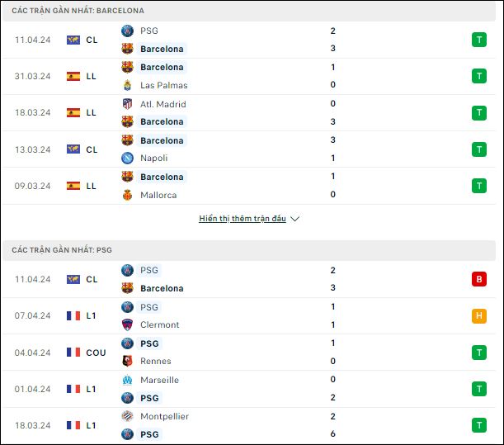Click the Atl. Madrid club crest
504x445 pixels.
click(x=127, y=104)
